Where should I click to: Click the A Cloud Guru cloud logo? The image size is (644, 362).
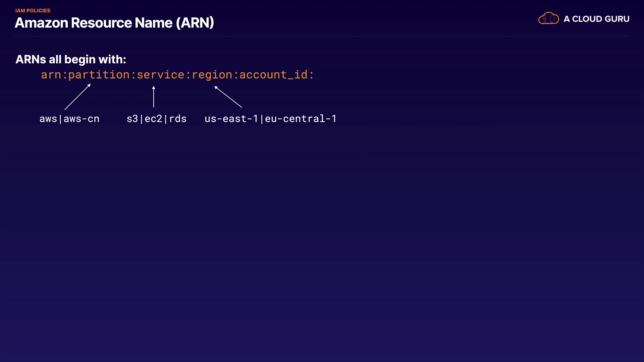point(548,18)
